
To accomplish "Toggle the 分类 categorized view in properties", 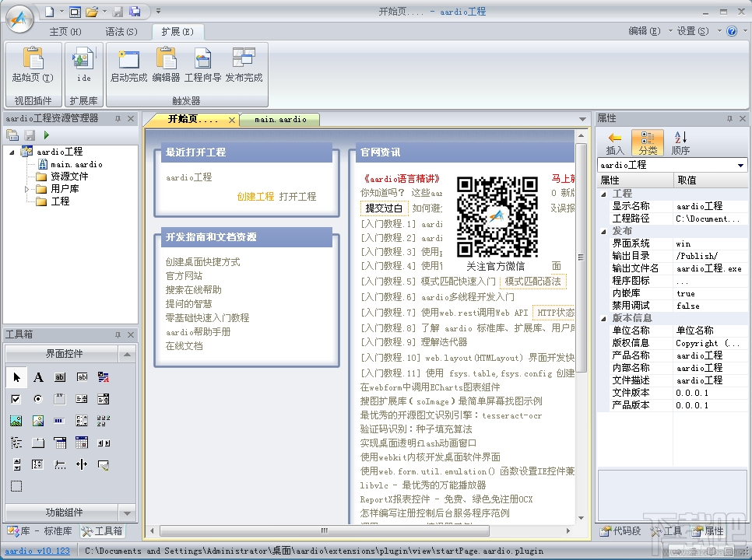I will pos(648,142).
